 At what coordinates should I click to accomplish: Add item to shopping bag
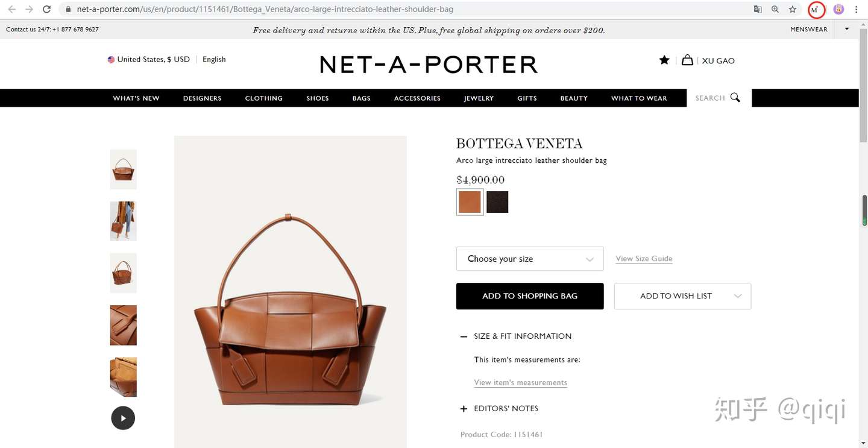coord(530,296)
